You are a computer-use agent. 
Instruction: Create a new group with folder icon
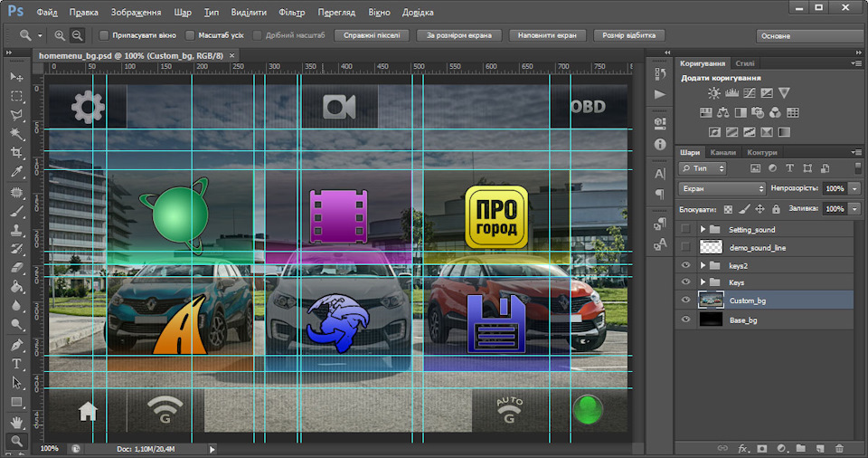click(800, 448)
